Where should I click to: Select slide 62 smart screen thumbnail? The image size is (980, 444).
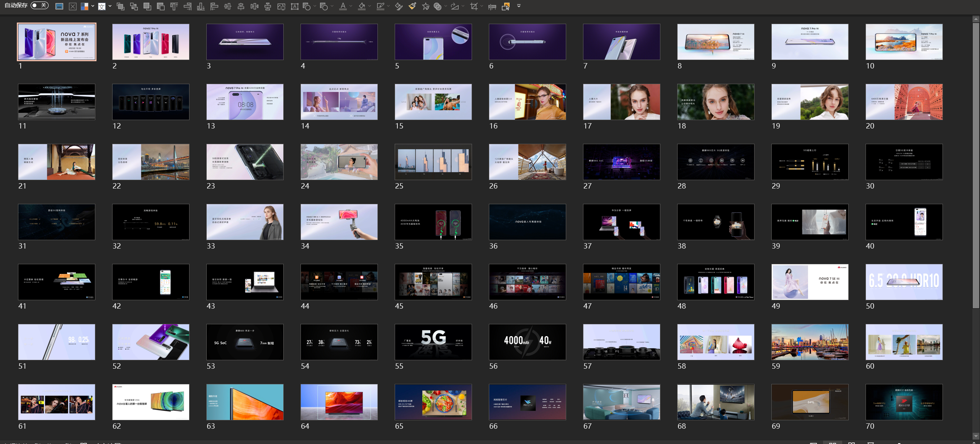tap(151, 402)
